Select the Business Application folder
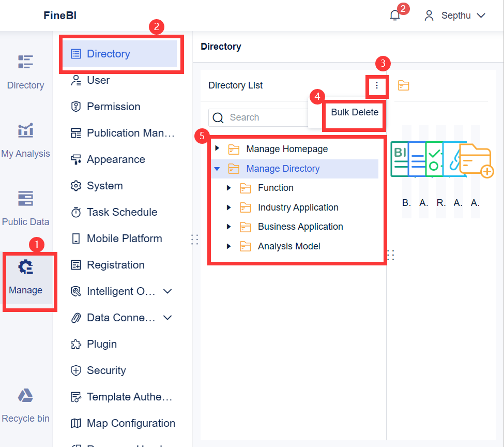504x447 pixels. coord(300,227)
